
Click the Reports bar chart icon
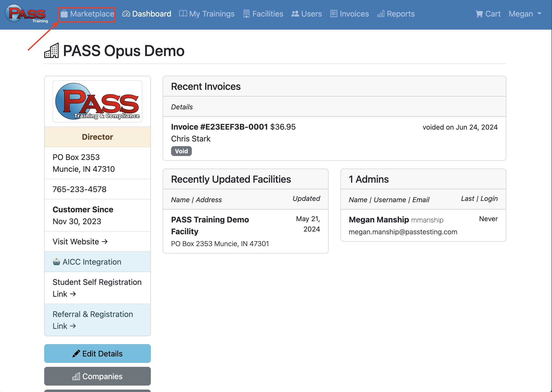(x=381, y=14)
